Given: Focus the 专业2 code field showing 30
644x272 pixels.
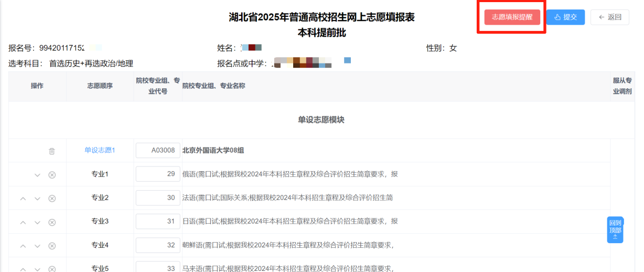Looking at the screenshot, I should coord(158,197).
